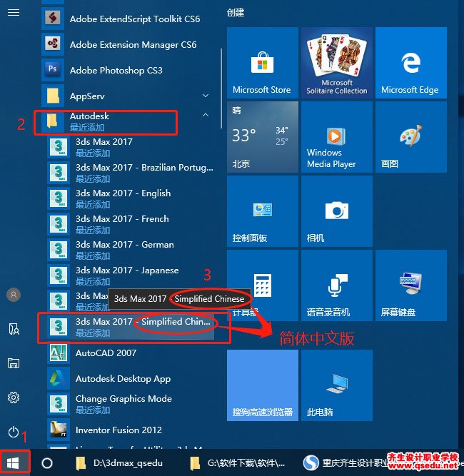Open Adobe Photoshop CS3 icon
Screen dimensions: 464x476
(x=53, y=70)
